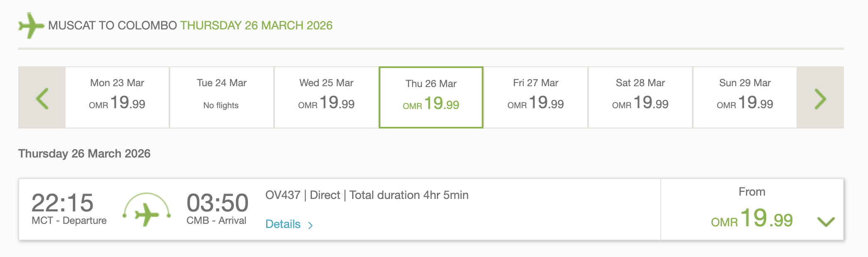Image resolution: width=868 pixels, height=257 pixels.
Task: Click the small arrow after Details
Action: point(310,225)
